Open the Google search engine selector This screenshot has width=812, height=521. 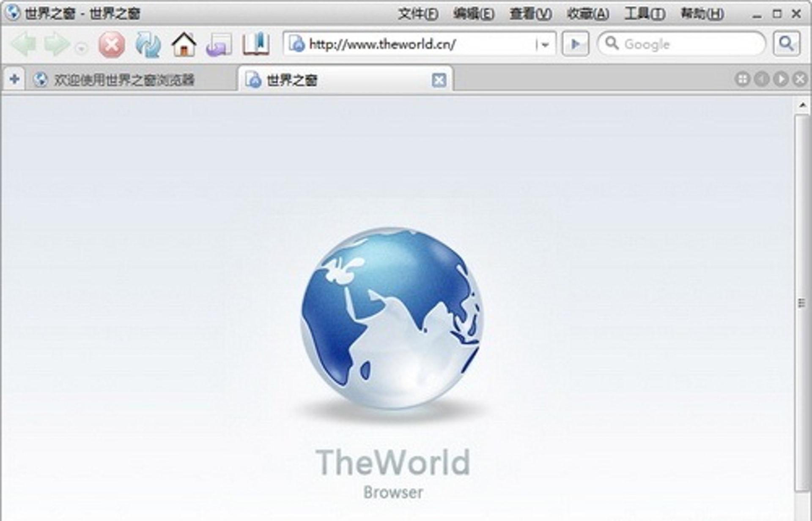click(x=612, y=43)
